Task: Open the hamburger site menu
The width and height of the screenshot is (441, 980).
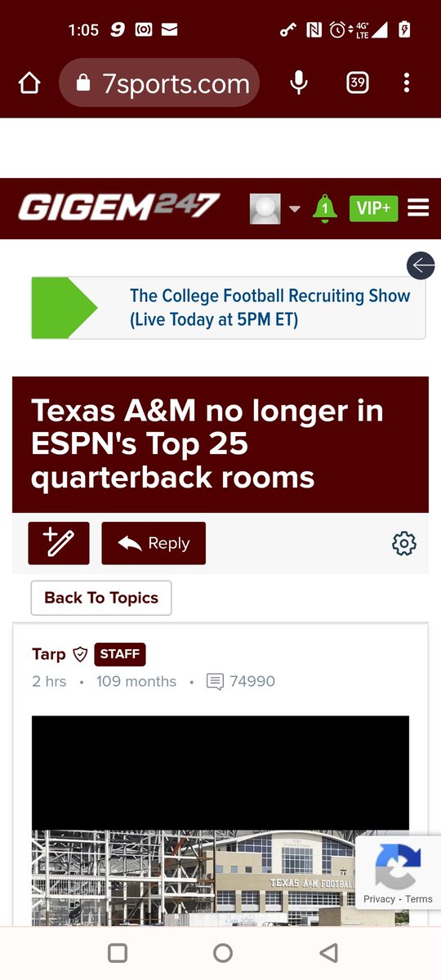Action: click(x=418, y=209)
